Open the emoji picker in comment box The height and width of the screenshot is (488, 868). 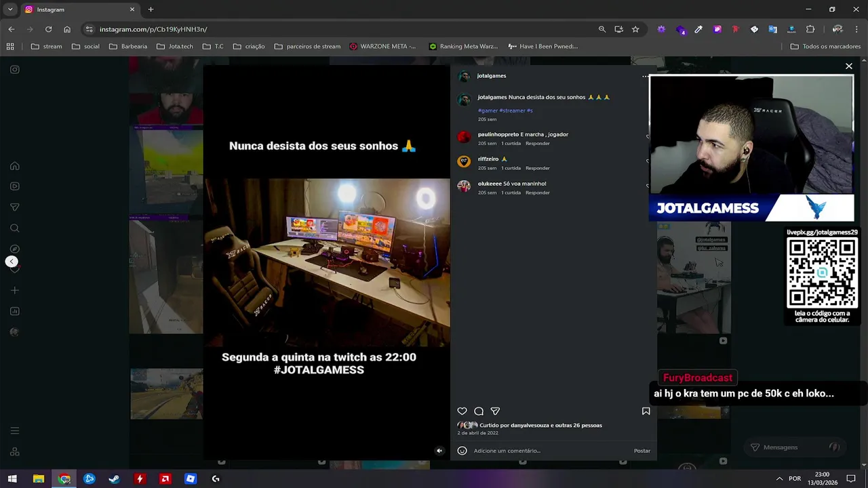(462, 451)
